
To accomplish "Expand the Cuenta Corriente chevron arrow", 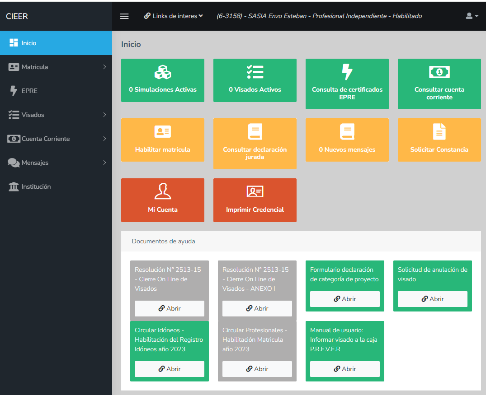I will (x=104, y=139).
